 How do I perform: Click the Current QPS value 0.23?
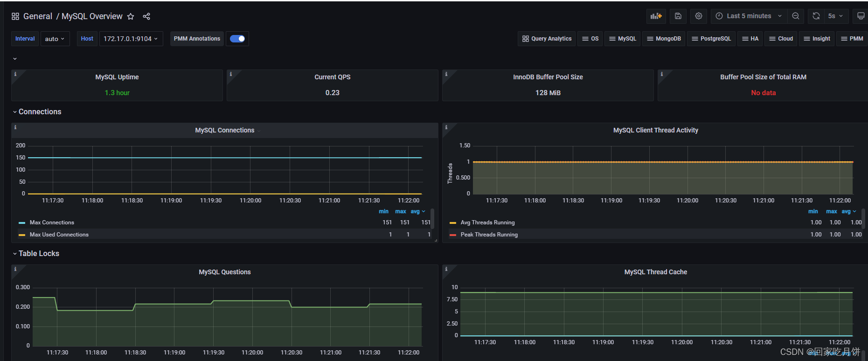[x=333, y=93]
